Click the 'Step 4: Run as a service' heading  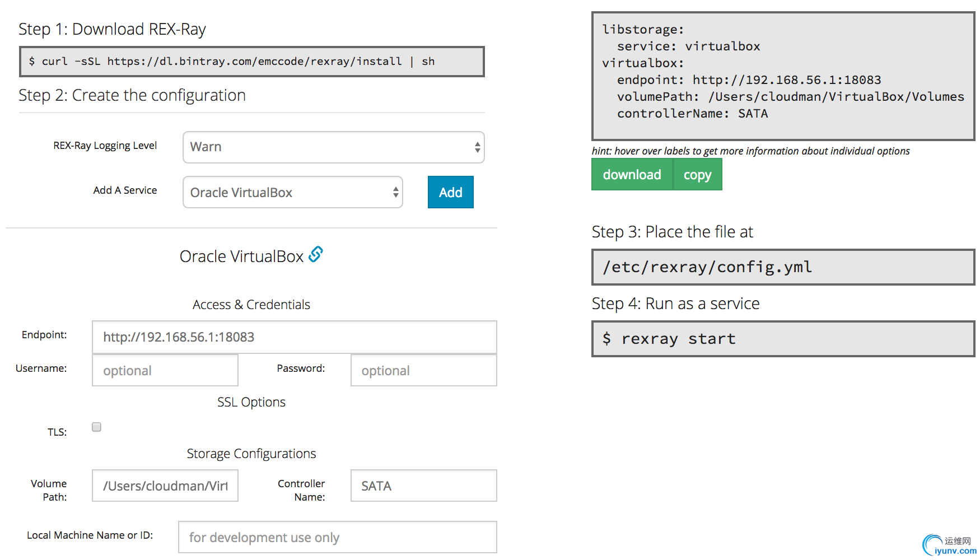[x=675, y=304]
